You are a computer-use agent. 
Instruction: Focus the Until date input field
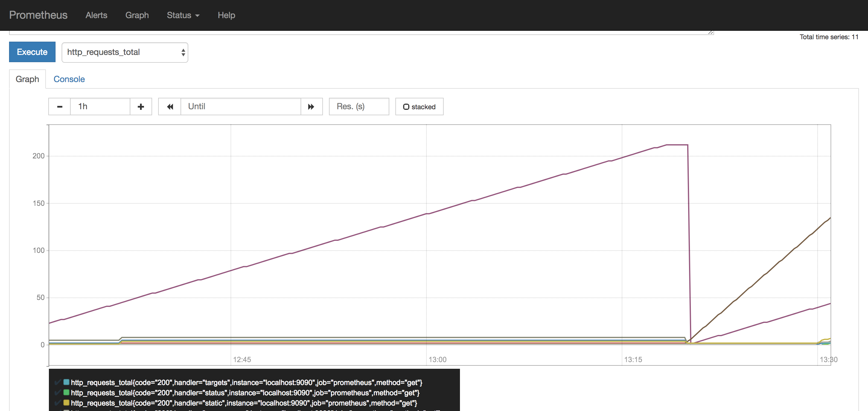tap(241, 107)
